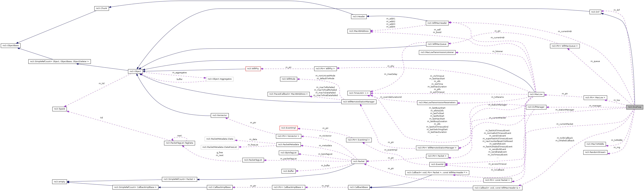Viewport: 644px width, 191px height.
Task: Click the ns3::Buffer node
Action: [x=289, y=171]
